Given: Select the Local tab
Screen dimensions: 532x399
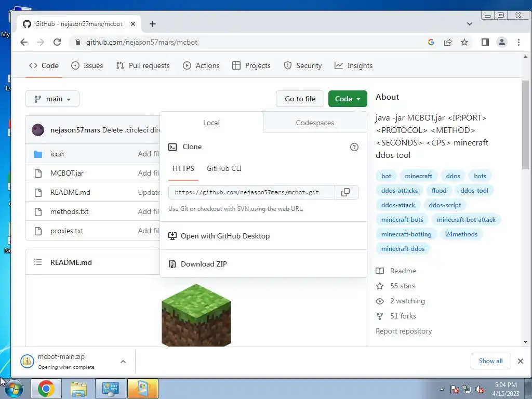Looking at the screenshot, I should click(x=211, y=123).
